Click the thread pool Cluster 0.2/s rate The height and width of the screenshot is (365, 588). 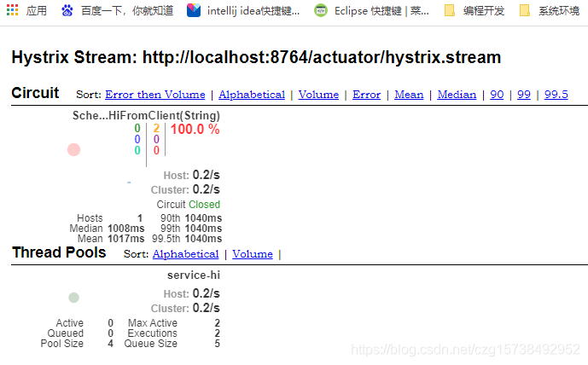coord(207,308)
